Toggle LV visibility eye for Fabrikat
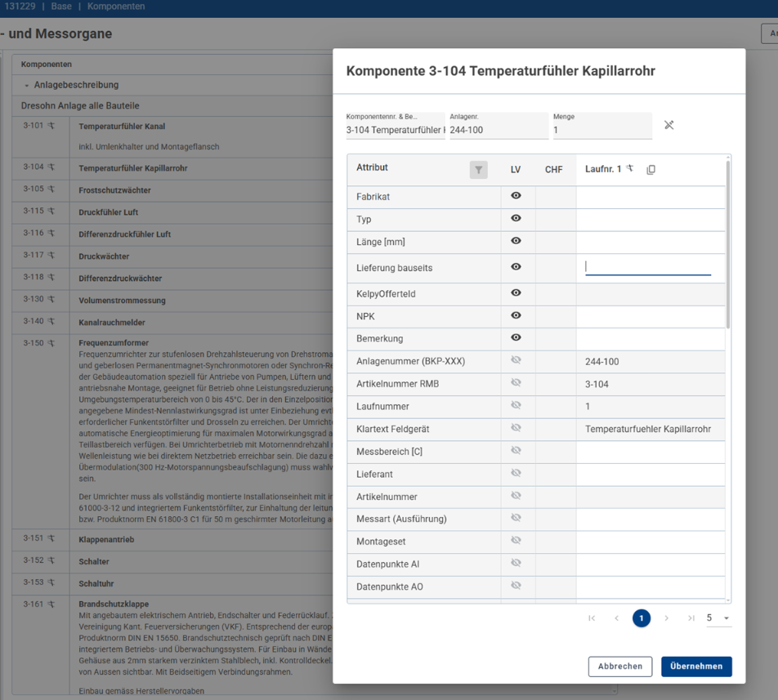The height and width of the screenshot is (700, 778). click(516, 196)
